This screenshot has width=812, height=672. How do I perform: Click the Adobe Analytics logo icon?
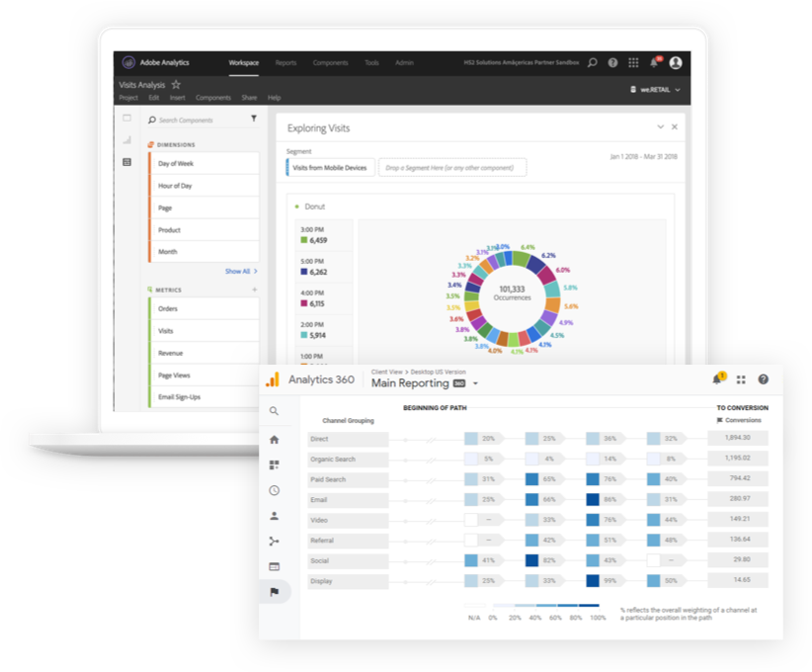[x=128, y=62]
